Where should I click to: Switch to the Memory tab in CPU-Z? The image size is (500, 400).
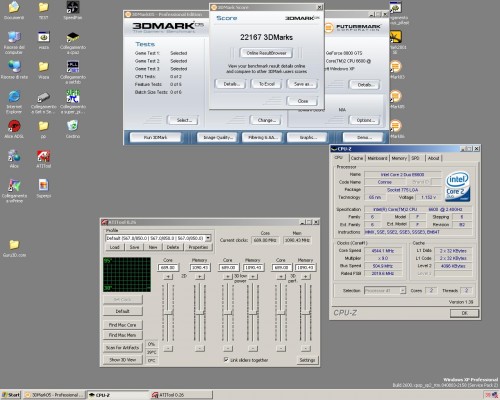(399, 158)
